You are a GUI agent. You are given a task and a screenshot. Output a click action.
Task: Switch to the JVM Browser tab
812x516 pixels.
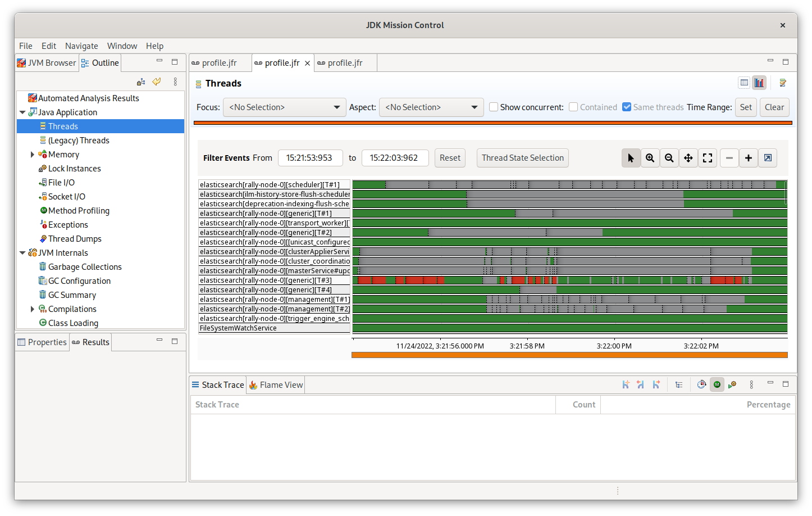[x=47, y=63]
